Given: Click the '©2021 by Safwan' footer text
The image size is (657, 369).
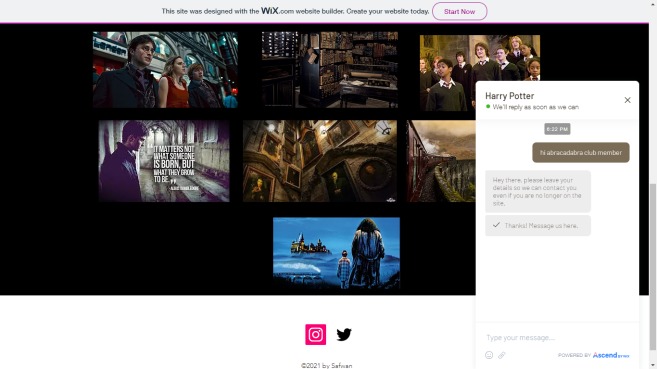Looking at the screenshot, I should pyautogui.click(x=326, y=365).
